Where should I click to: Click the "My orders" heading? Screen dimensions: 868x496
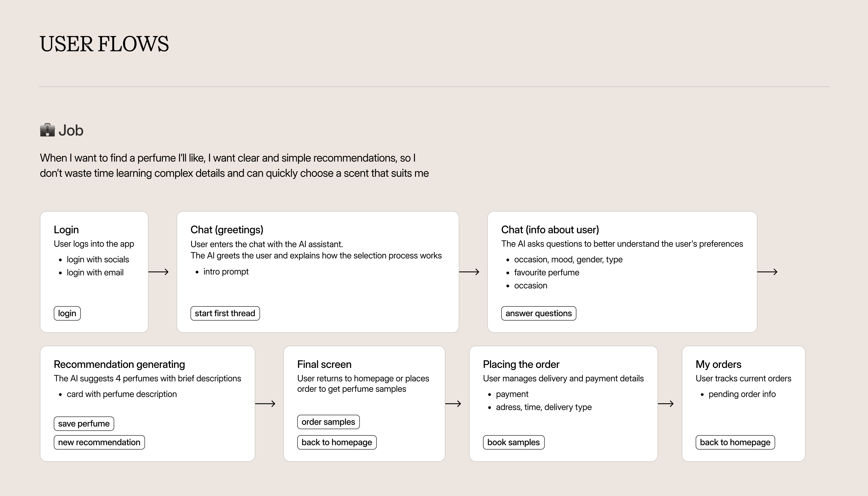pos(718,365)
